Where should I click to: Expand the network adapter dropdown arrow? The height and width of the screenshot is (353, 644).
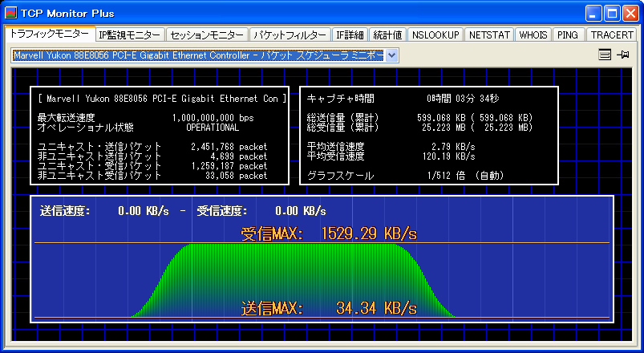[391, 55]
